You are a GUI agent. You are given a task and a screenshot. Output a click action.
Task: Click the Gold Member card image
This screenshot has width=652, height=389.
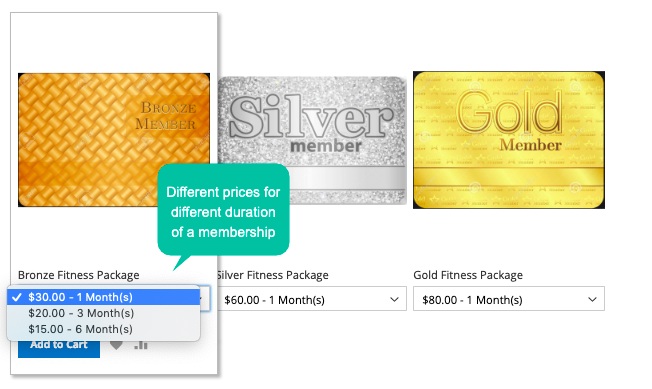tap(509, 140)
